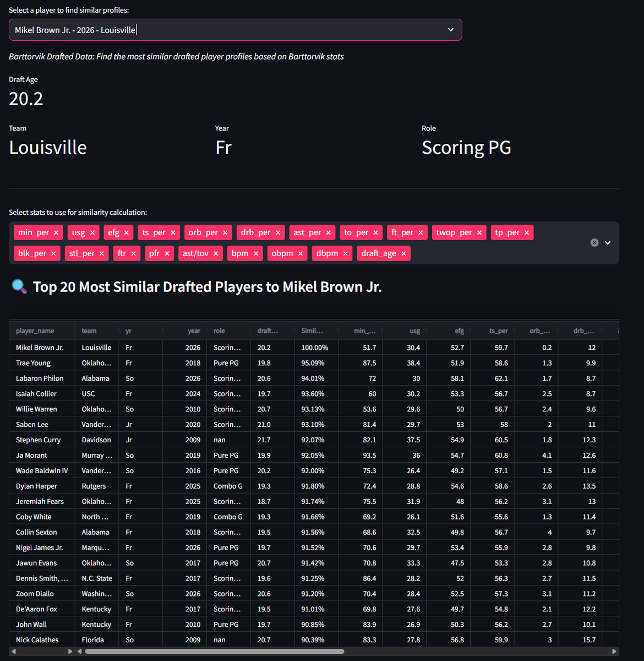Select the Nigel James Jr. player cell
The height and width of the screenshot is (661, 644).
(x=42, y=548)
